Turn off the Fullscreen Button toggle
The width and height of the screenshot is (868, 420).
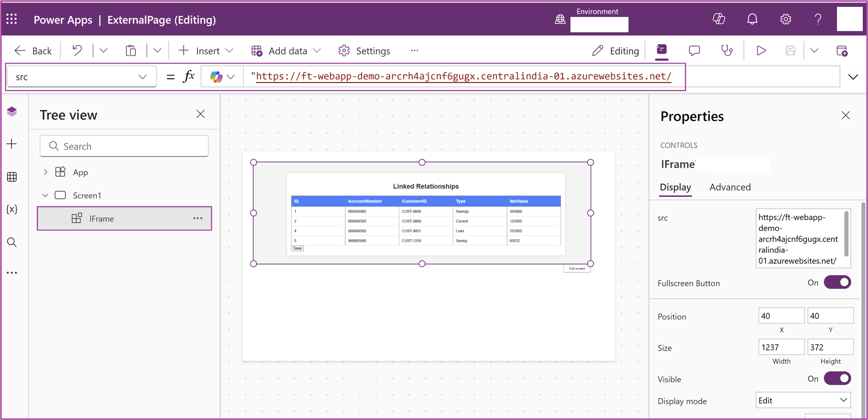point(837,282)
